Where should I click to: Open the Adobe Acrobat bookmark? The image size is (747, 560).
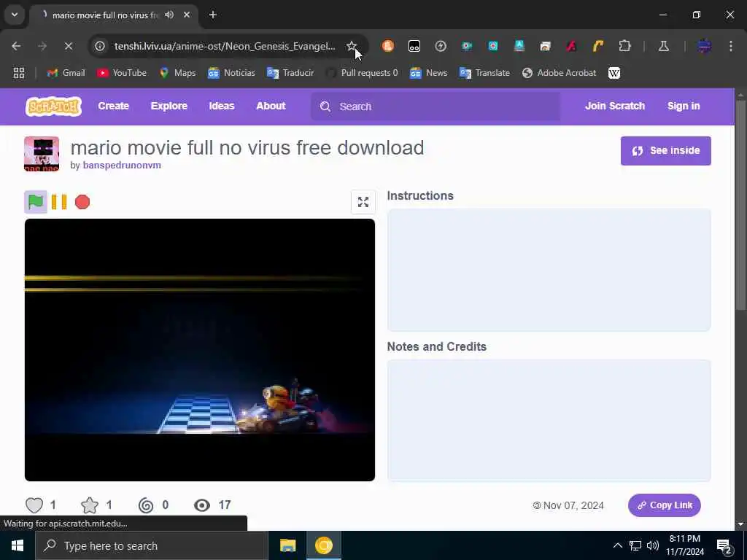pyautogui.click(x=560, y=73)
